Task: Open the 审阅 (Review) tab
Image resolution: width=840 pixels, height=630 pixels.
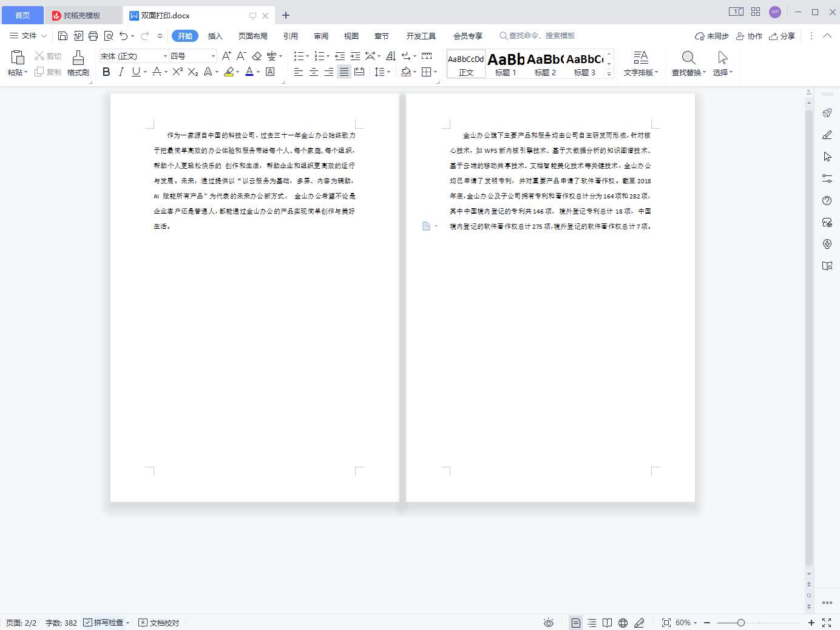Action: 321,36
